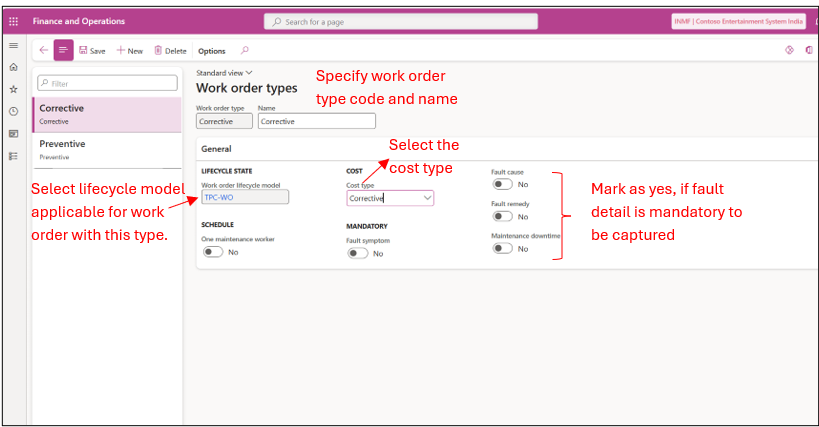Toggle One maintenance worker switch
Image resolution: width=819 pixels, height=427 pixels.
tap(213, 252)
